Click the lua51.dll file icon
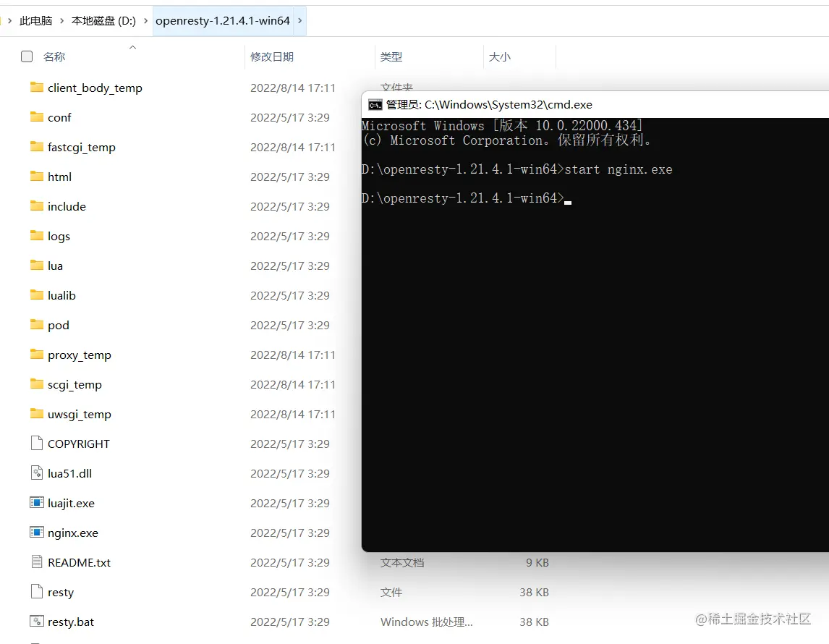The height and width of the screenshot is (644, 829). tap(36, 473)
